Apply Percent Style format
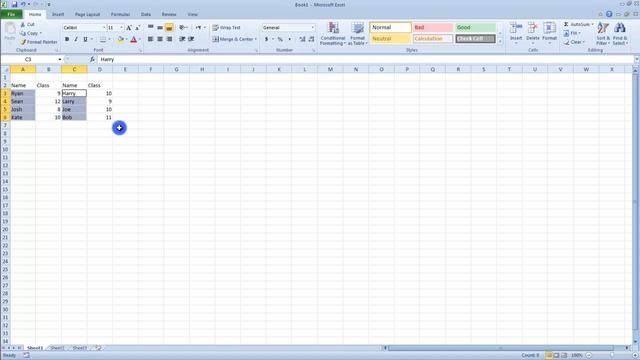Viewport: 640px width, 360px height. point(280,39)
